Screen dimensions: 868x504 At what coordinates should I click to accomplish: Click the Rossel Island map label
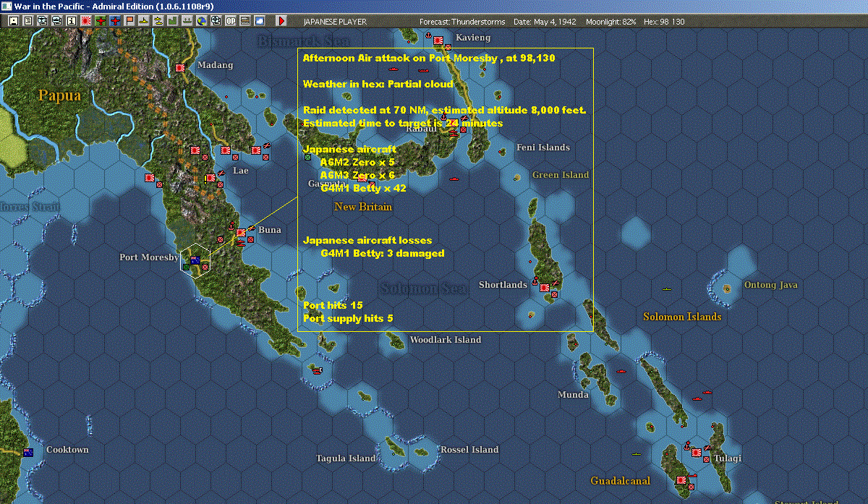coord(470,450)
